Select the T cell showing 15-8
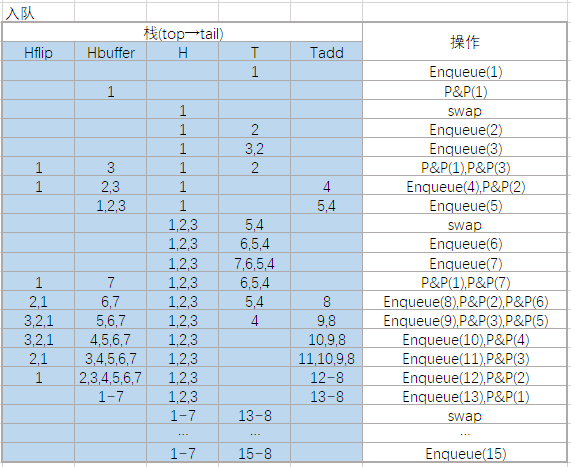 pyautogui.click(x=255, y=453)
